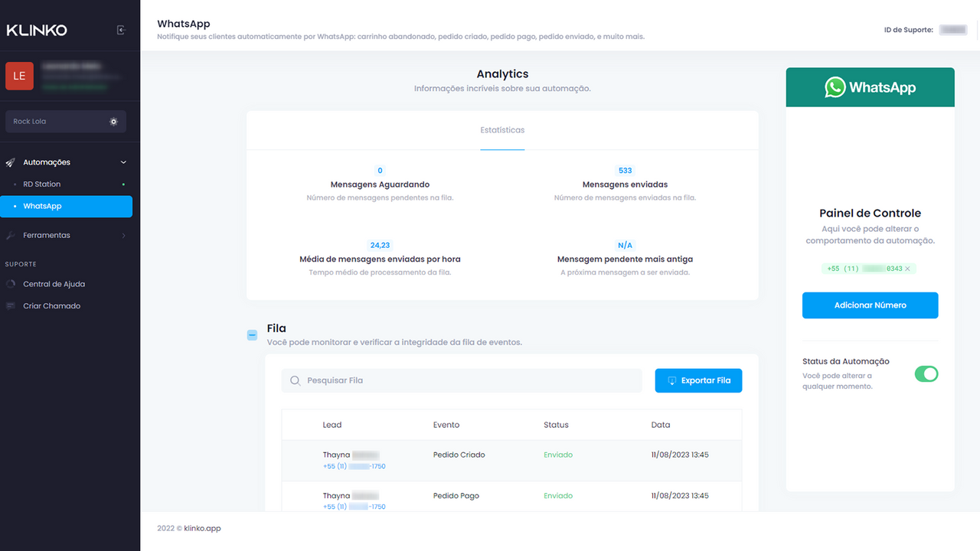Click the Evento column header

point(446,425)
